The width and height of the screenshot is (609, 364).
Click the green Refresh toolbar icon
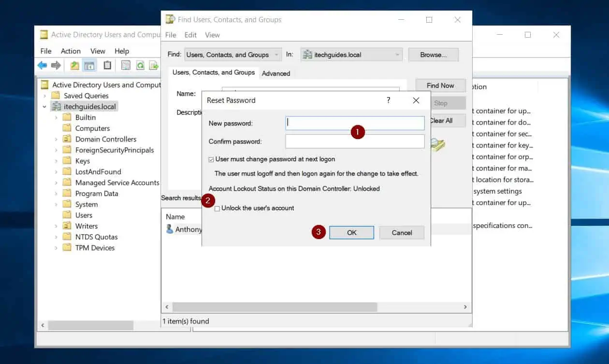coord(140,66)
